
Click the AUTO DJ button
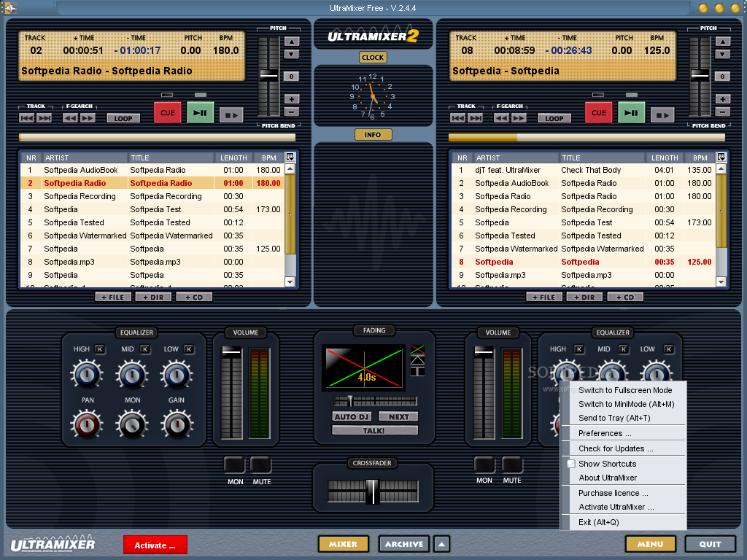pyautogui.click(x=352, y=416)
